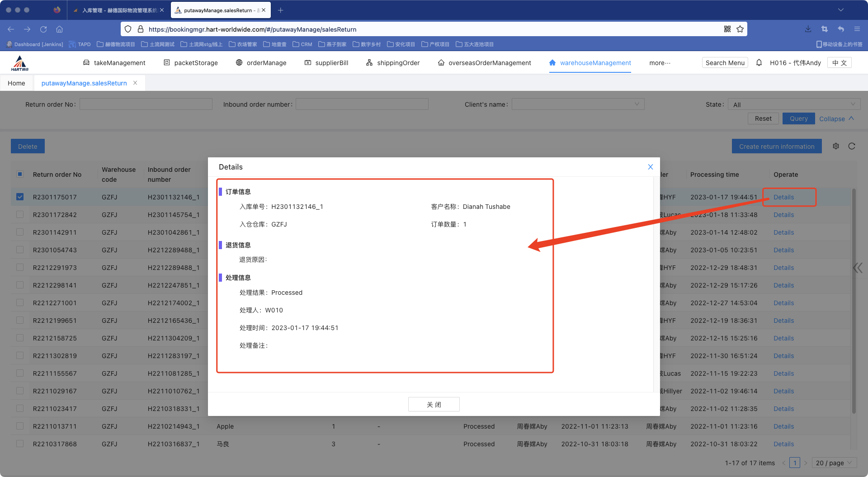Open the 20 / page size dropdown
This screenshot has width=868, height=477.
pos(834,463)
